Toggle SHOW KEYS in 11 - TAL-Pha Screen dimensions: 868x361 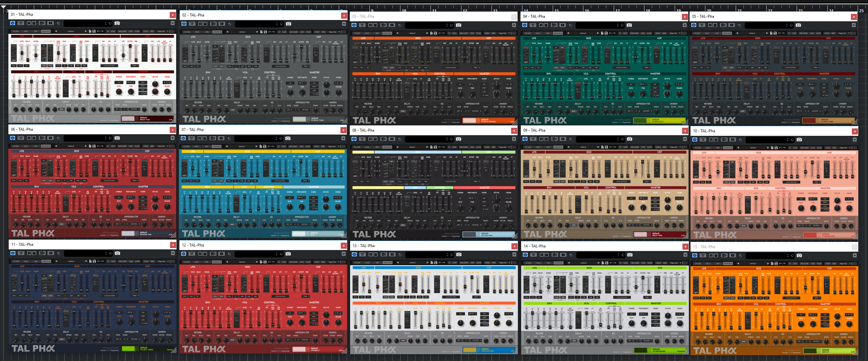[46, 261]
